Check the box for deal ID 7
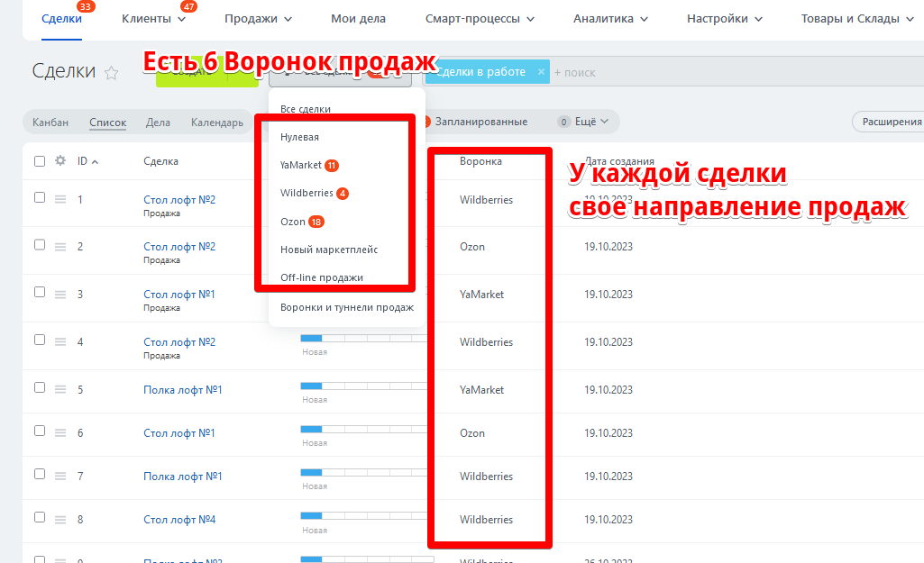Viewport: 924px width, 563px height. [x=40, y=474]
